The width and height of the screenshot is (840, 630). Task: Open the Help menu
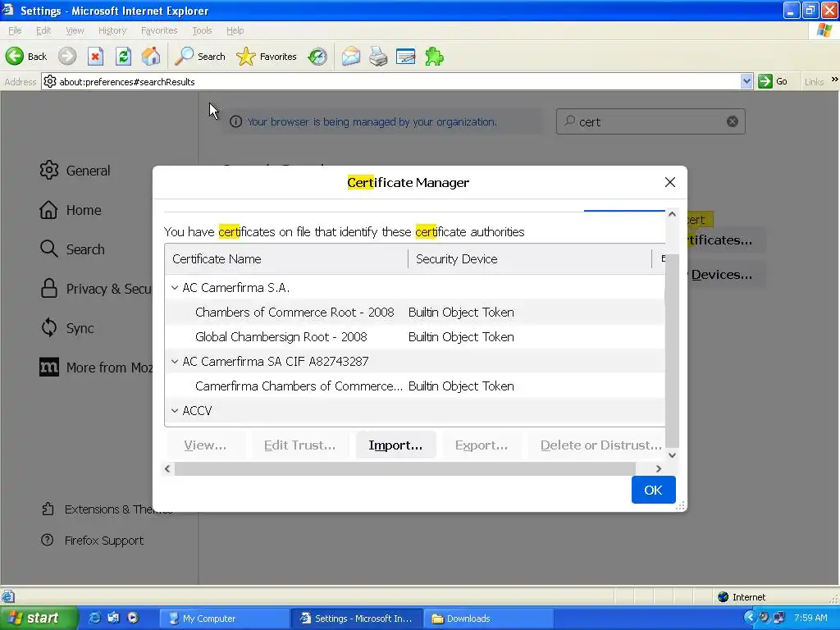(x=235, y=30)
